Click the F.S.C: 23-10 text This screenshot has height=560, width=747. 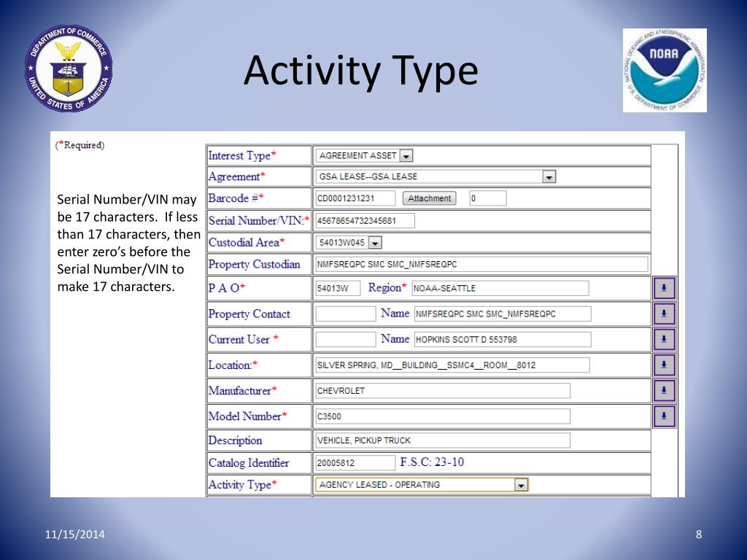(432, 462)
